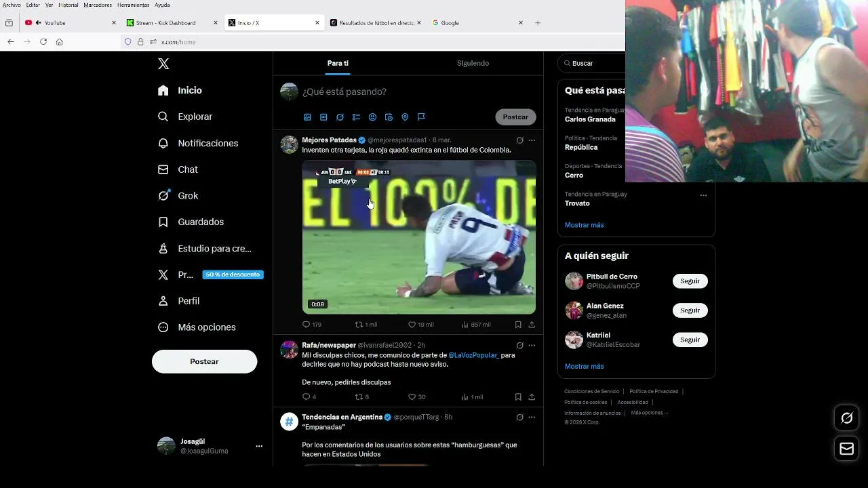Play Mejores Patadas video

[418, 237]
